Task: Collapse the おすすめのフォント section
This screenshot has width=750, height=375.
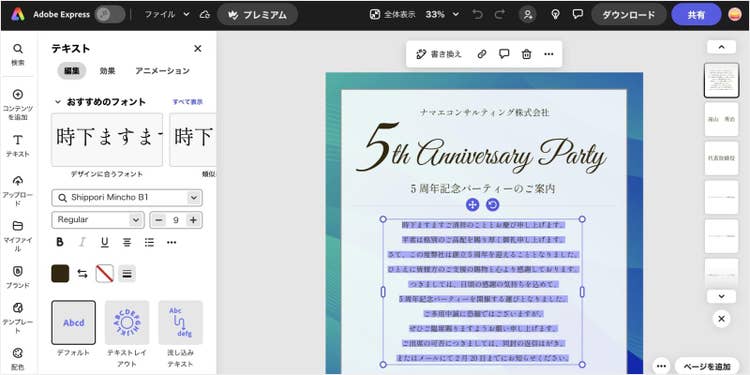Action: (x=58, y=102)
